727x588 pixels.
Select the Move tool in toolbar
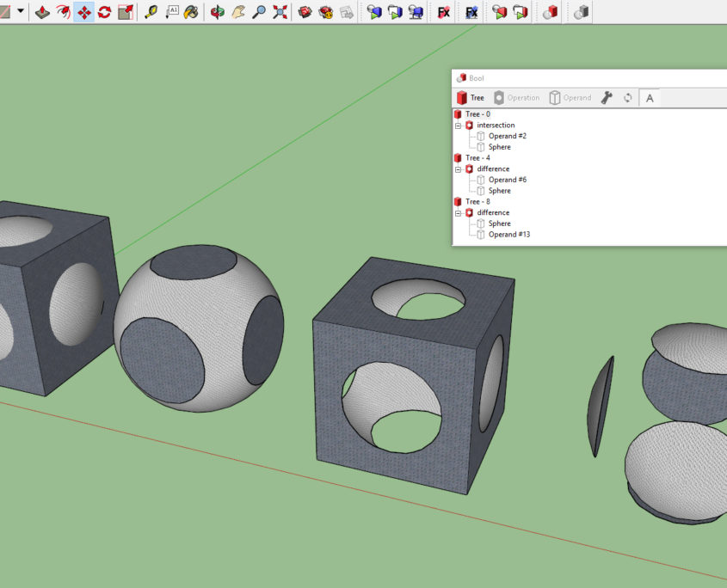pyautogui.click(x=83, y=12)
